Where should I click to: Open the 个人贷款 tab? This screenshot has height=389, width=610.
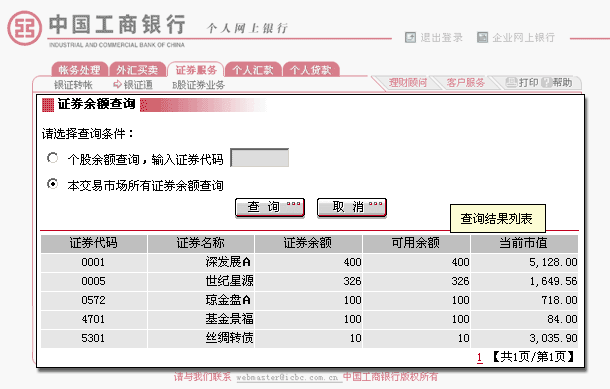tap(311, 70)
